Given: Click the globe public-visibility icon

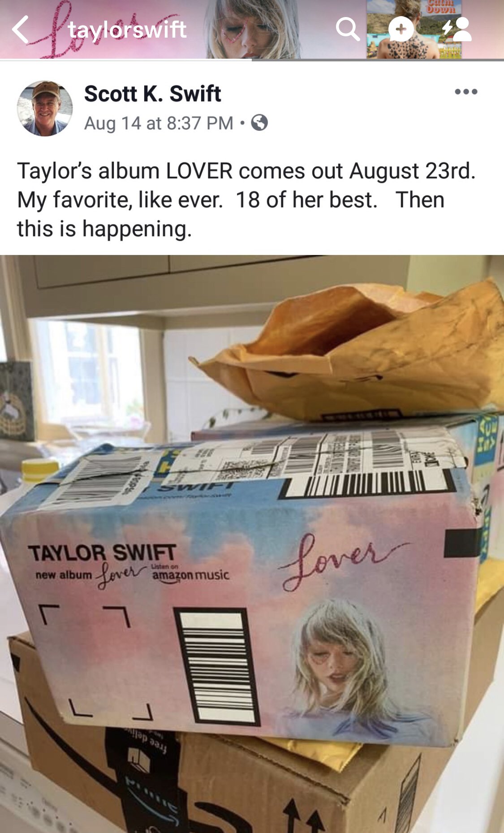Looking at the screenshot, I should (259, 122).
